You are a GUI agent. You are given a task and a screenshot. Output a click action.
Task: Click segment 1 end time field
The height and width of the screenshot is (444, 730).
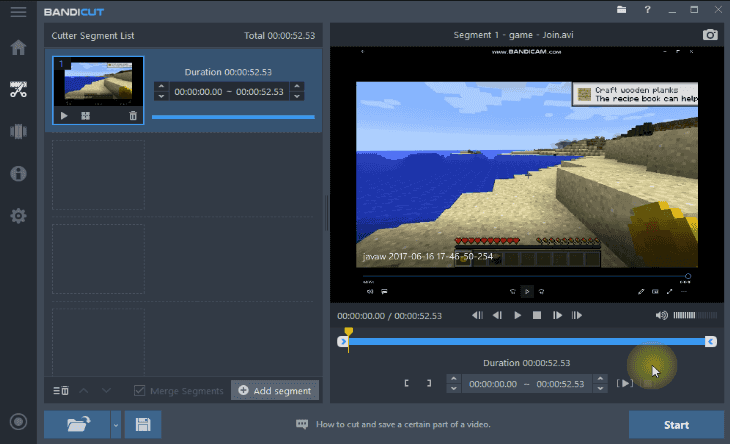(260, 92)
